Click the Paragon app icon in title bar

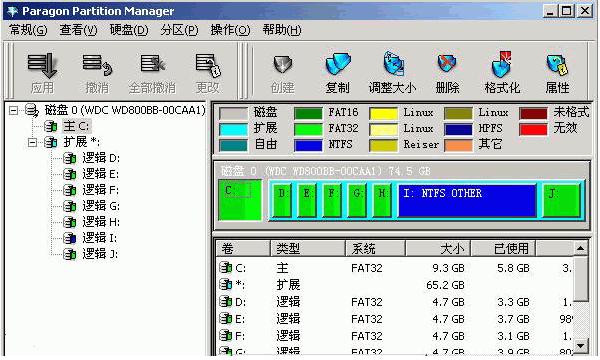point(12,11)
